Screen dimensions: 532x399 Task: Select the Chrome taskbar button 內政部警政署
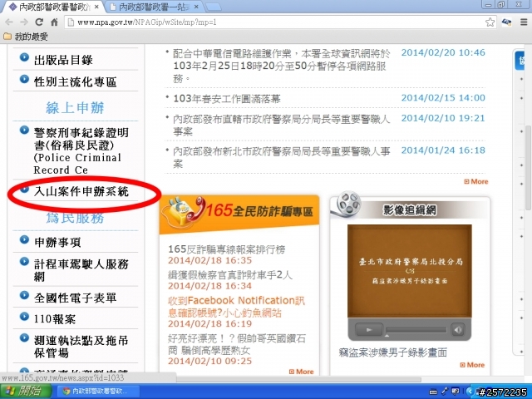coord(96,392)
